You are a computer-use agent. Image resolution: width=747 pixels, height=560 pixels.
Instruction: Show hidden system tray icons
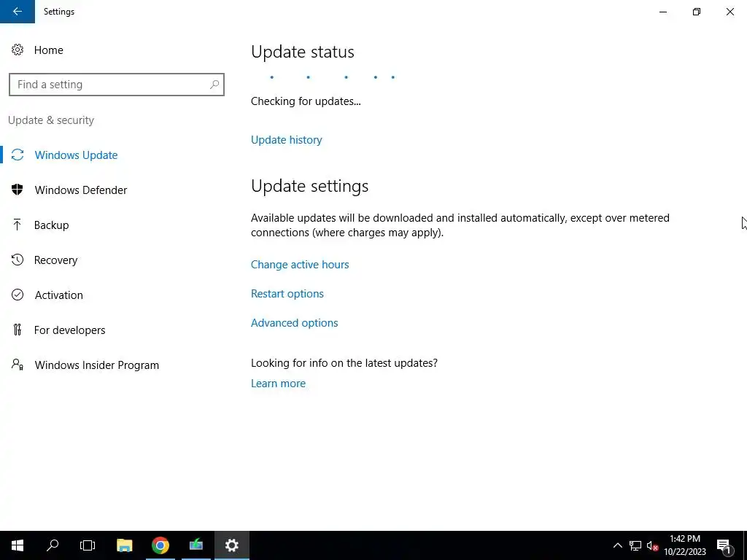coord(617,545)
